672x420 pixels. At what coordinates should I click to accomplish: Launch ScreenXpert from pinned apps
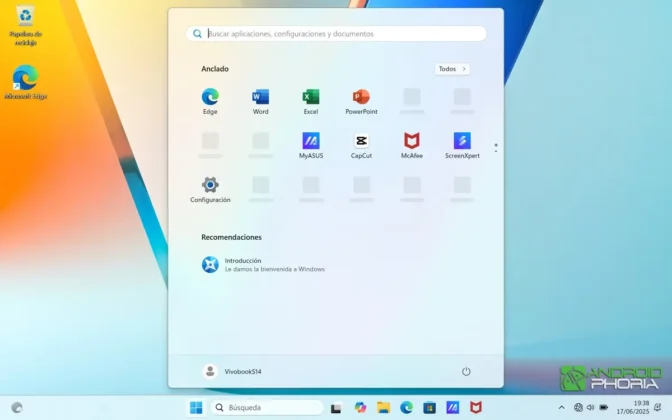point(462,146)
